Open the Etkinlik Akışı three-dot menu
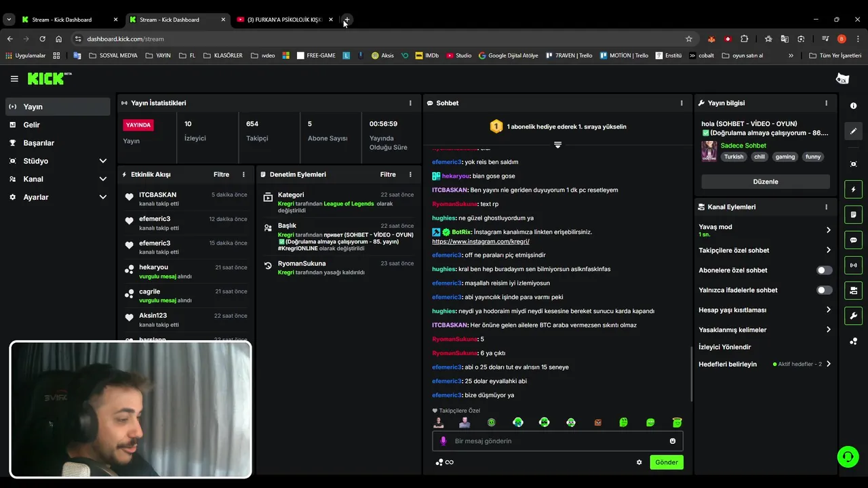 243,174
